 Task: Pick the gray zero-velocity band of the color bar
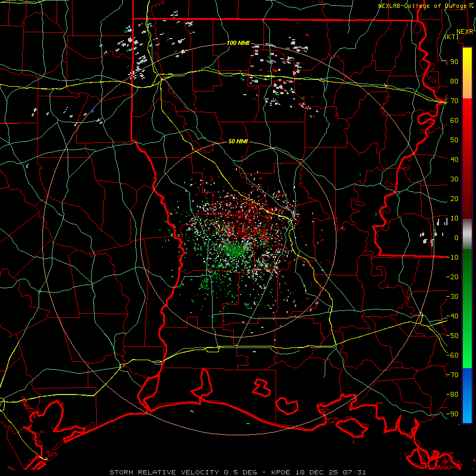(467, 234)
